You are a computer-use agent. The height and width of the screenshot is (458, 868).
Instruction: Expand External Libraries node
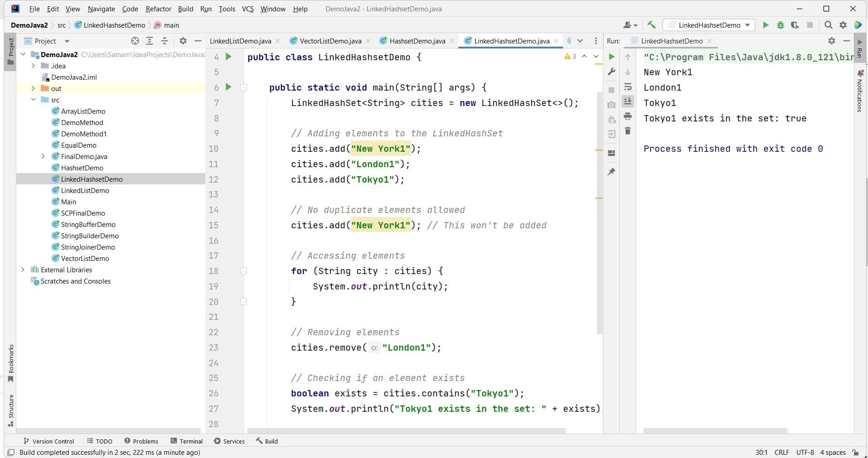[x=23, y=270]
